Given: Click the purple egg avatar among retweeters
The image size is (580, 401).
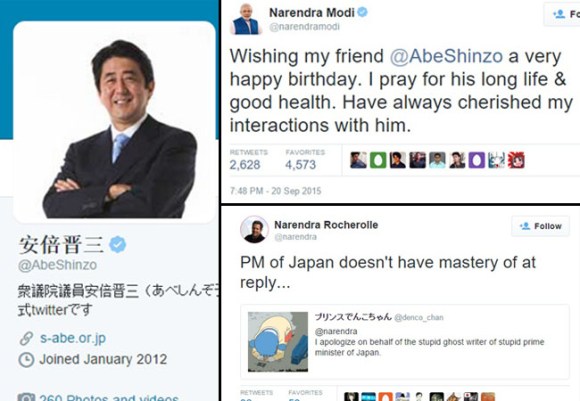Looking at the screenshot, I should [x=476, y=160].
